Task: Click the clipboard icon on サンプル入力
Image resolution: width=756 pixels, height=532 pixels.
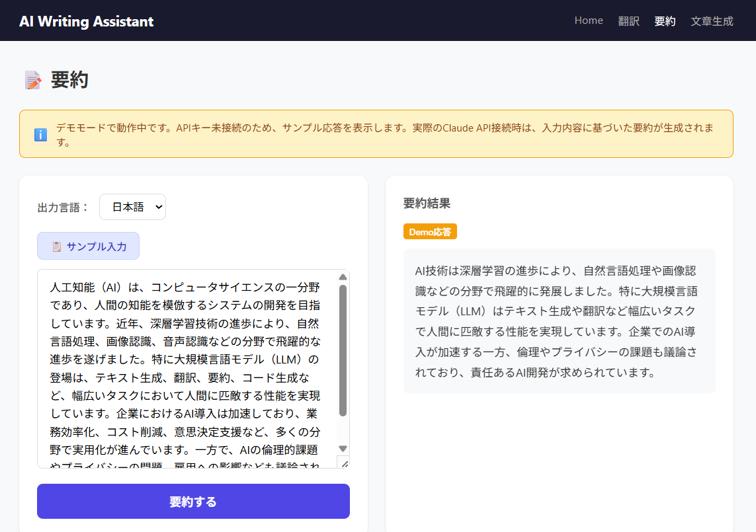Action: click(x=56, y=247)
